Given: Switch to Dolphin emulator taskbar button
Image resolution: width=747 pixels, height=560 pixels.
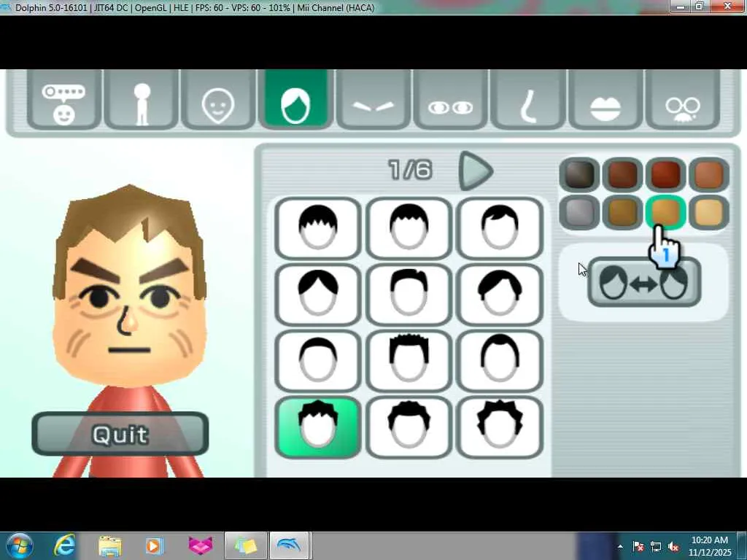Looking at the screenshot, I should coord(290,545).
